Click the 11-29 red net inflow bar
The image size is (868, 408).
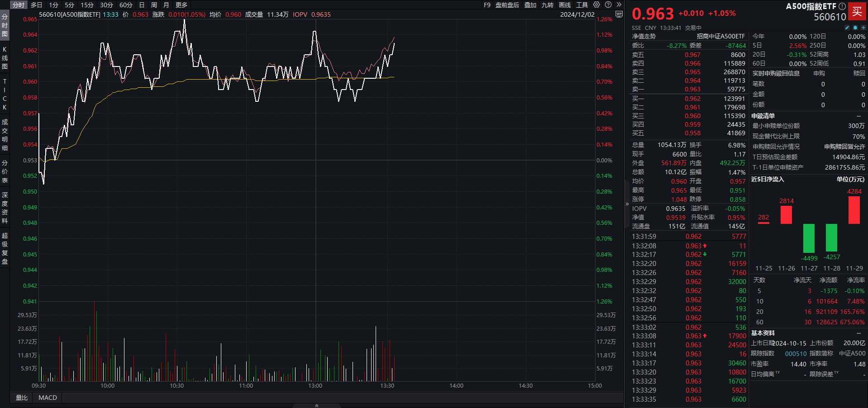(854, 210)
